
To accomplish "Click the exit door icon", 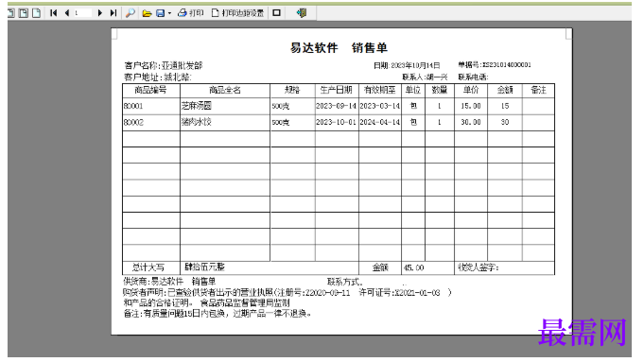I will tap(302, 13).
